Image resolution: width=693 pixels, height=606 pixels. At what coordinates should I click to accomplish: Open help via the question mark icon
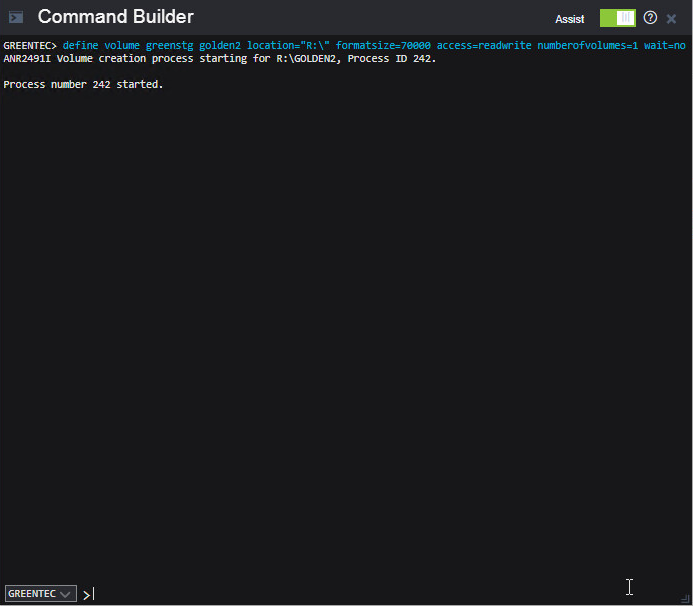(x=651, y=18)
